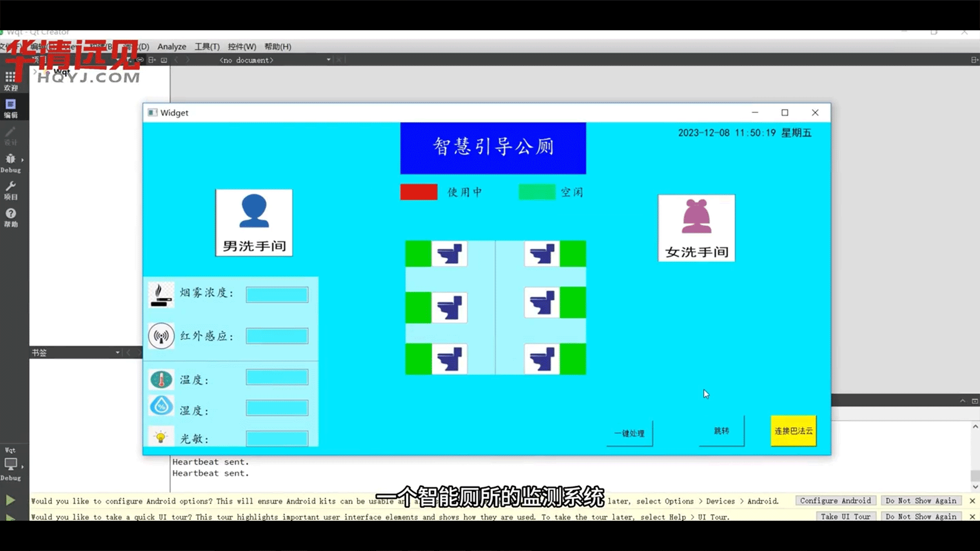The image size is (980, 551).
Task: Open the Wqt kit selector
Action: point(11,463)
